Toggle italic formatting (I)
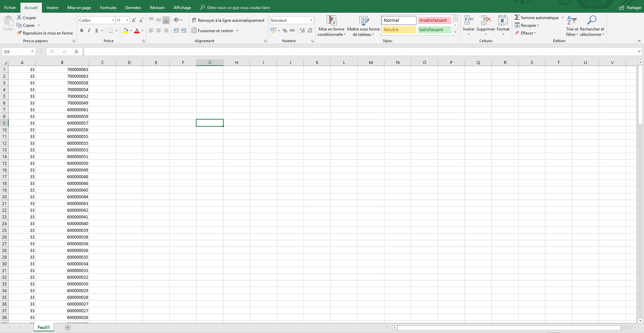Screen dimensions: 644x333 pyautogui.click(x=89, y=30)
